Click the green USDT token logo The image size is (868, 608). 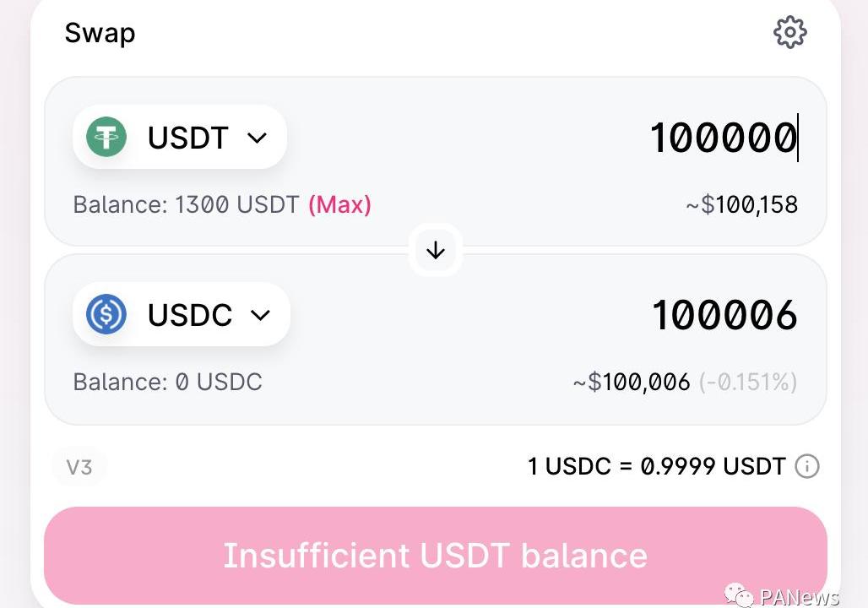(x=106, y=137)
